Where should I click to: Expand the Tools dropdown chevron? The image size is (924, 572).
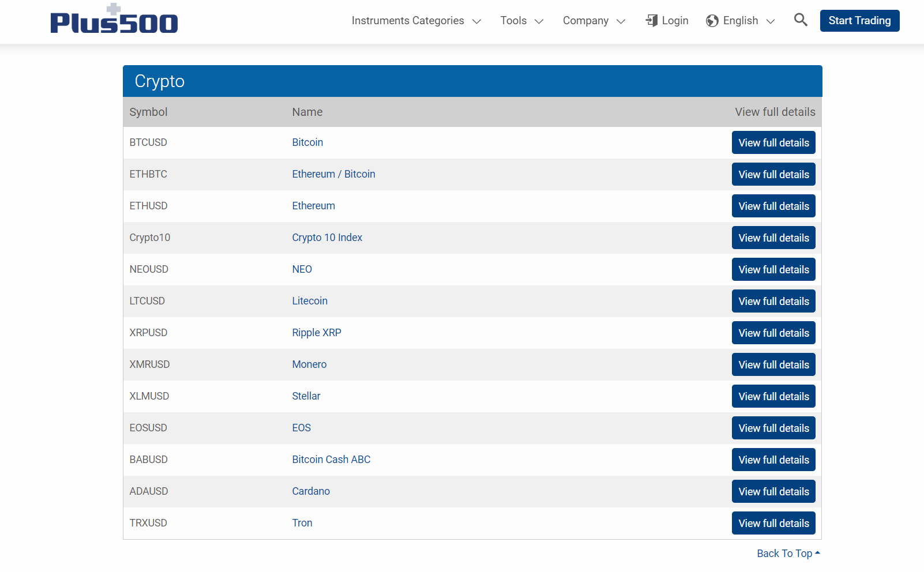coord(539,21)
